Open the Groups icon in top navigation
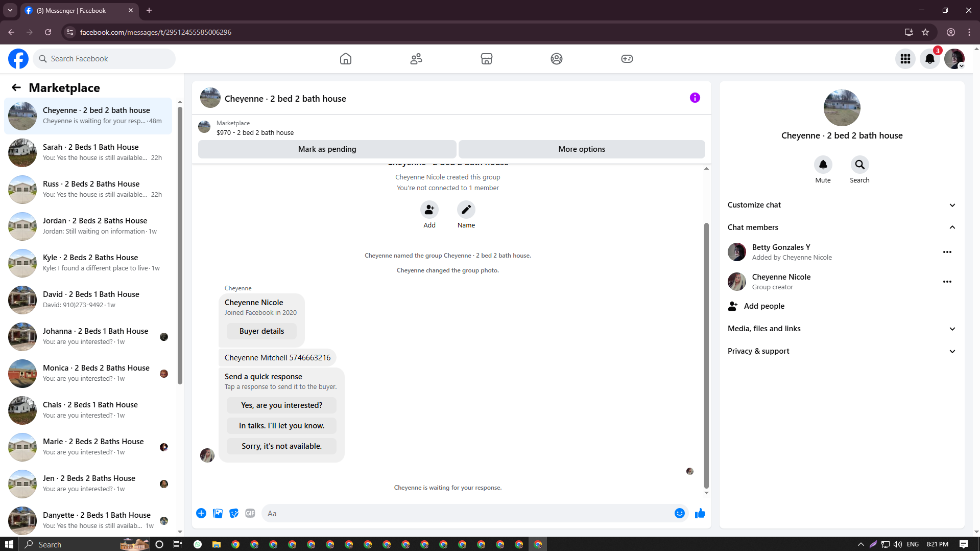Image resolution: width=980 pixels, height=551 pixels. pos(557,59)
